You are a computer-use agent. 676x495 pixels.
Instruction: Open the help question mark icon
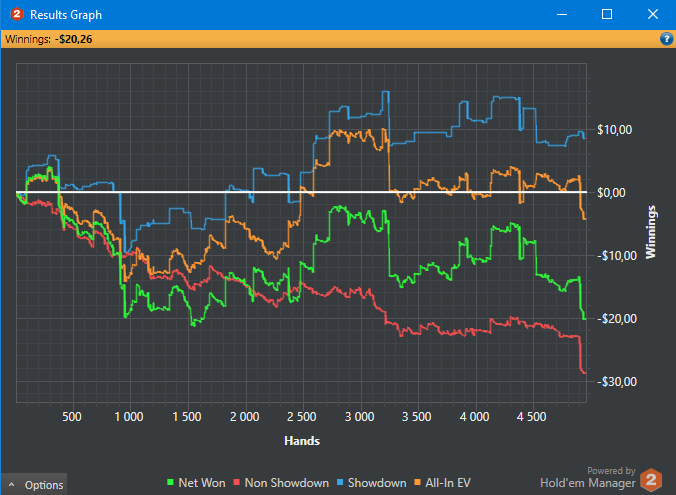coord(666,39)
